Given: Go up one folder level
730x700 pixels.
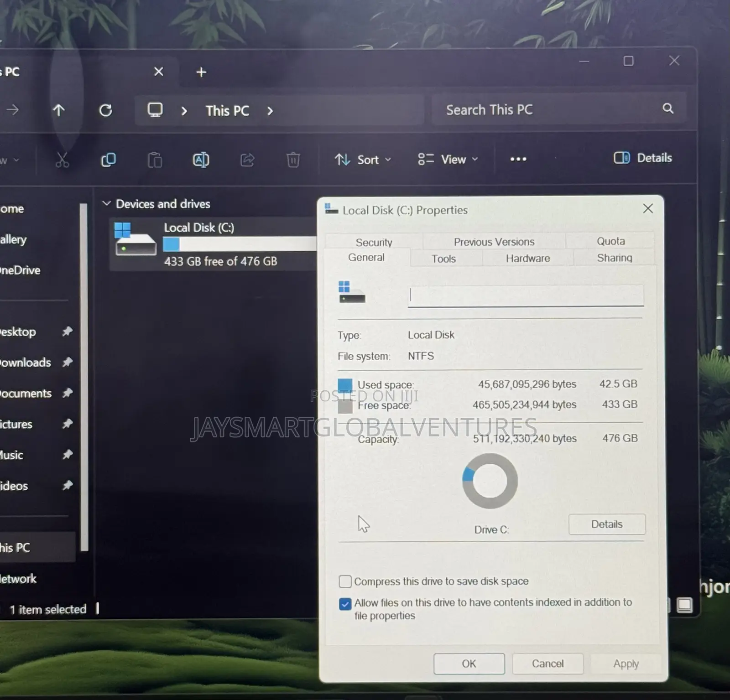Looking at the screenshot, I should pyautogui.click(x=59, y=110).
